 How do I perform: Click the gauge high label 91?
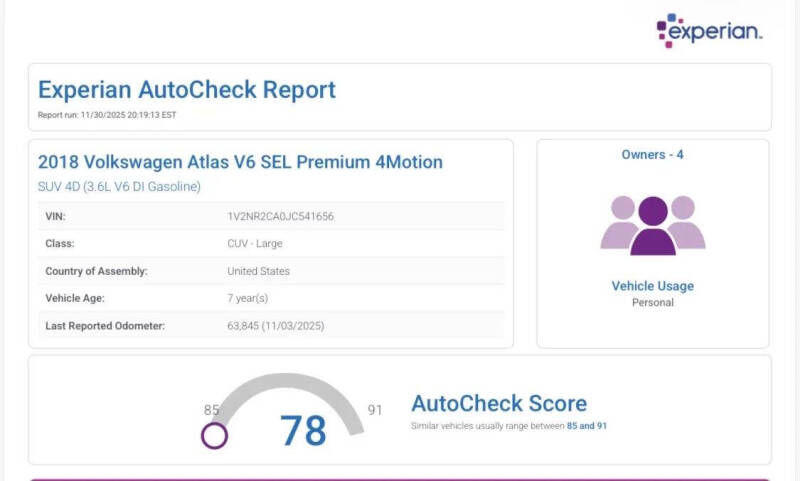[x=375, y=410]
